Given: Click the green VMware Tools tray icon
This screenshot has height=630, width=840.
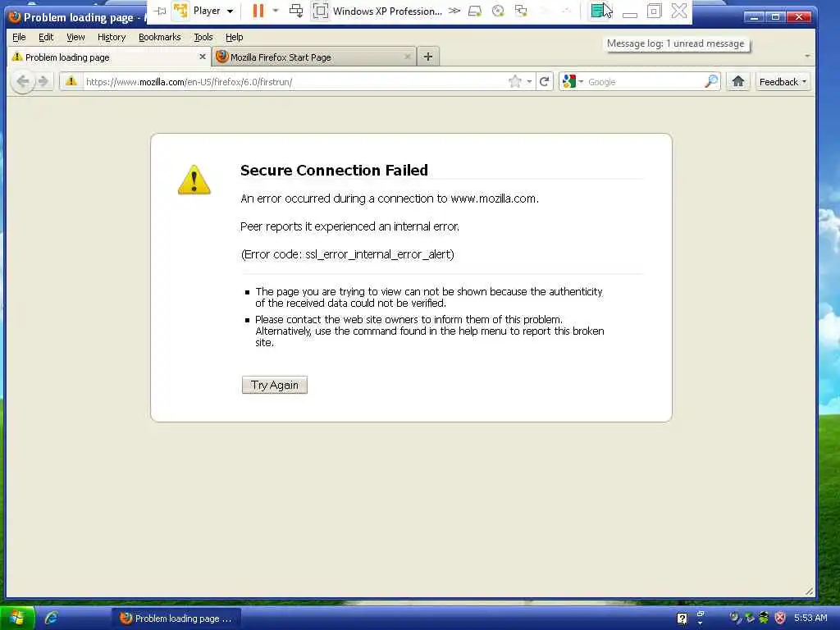Looking at the screenshot, I should [764, 619].
